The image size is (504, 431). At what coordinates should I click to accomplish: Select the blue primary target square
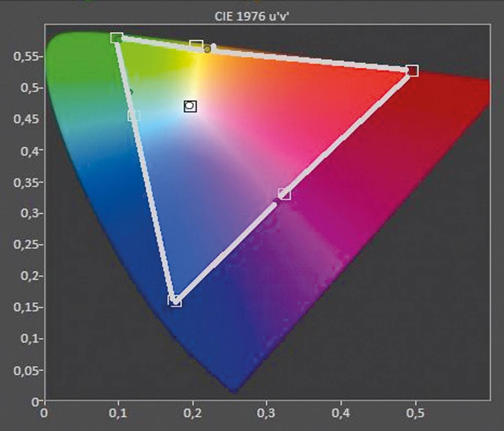(175, 300)
